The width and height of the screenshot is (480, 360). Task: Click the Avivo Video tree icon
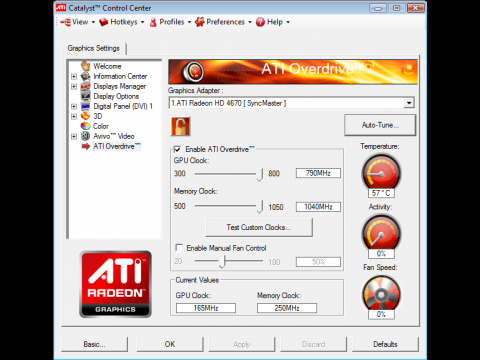(x=86, y=136)
